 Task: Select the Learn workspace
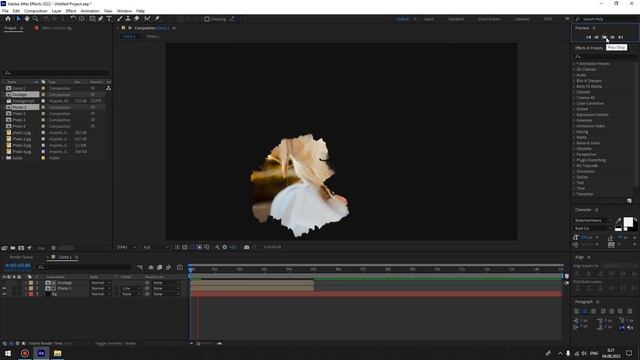coord(429,19)
